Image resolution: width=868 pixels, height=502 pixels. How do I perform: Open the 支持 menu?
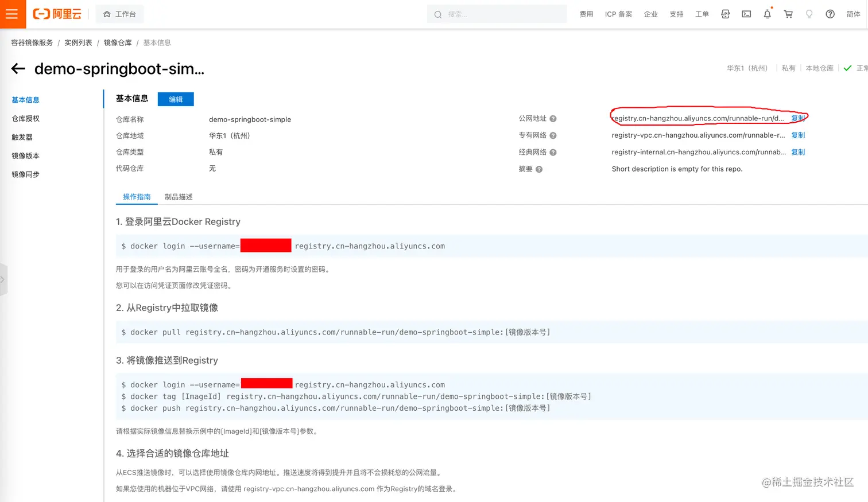[676, 14]
